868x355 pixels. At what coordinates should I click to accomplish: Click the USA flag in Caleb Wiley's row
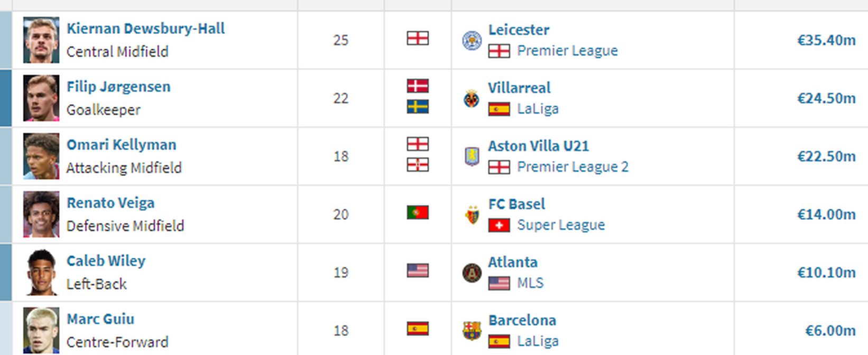(418, 271)
